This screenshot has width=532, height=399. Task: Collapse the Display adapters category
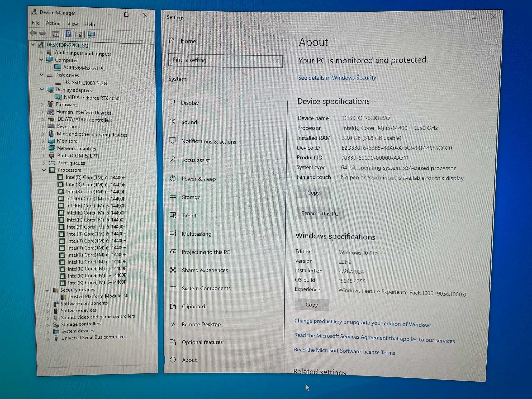[x=42, y=89]
